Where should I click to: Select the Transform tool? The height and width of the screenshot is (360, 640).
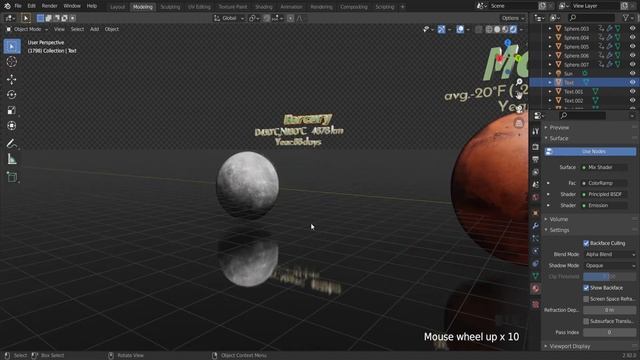(12, 126)
